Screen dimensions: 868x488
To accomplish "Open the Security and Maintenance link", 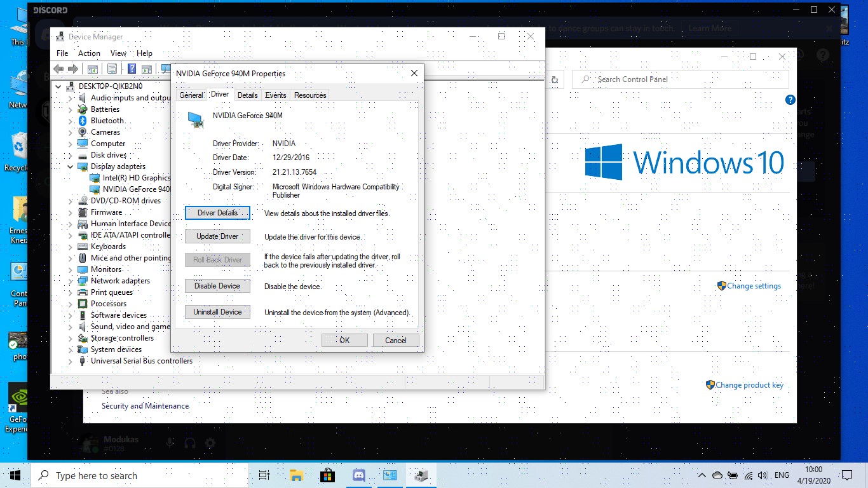I will (x=145, y=406).
